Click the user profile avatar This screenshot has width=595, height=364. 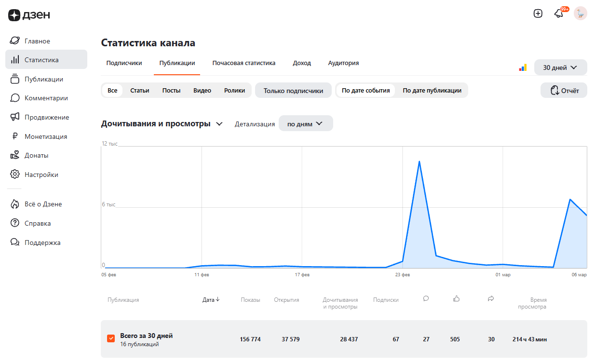pyautogui.click(x=580, y=13)
